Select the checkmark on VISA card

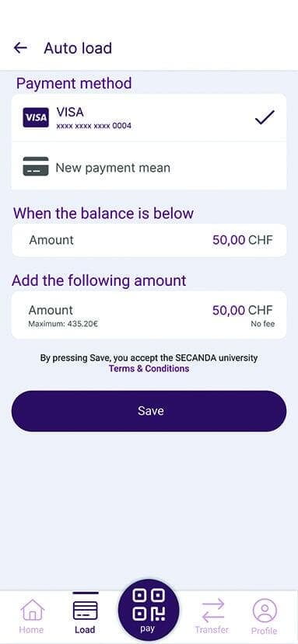point(265,117)
